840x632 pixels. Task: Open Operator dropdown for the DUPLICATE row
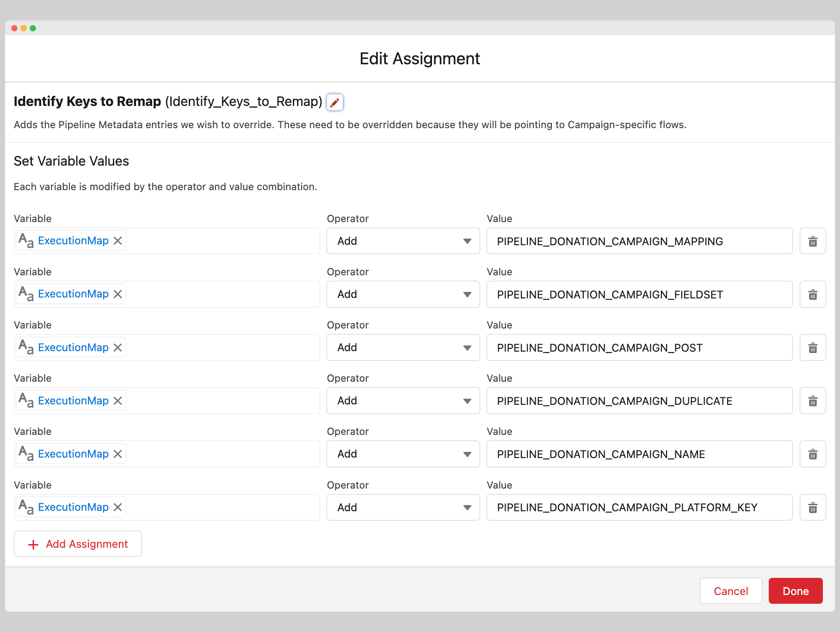403,401
